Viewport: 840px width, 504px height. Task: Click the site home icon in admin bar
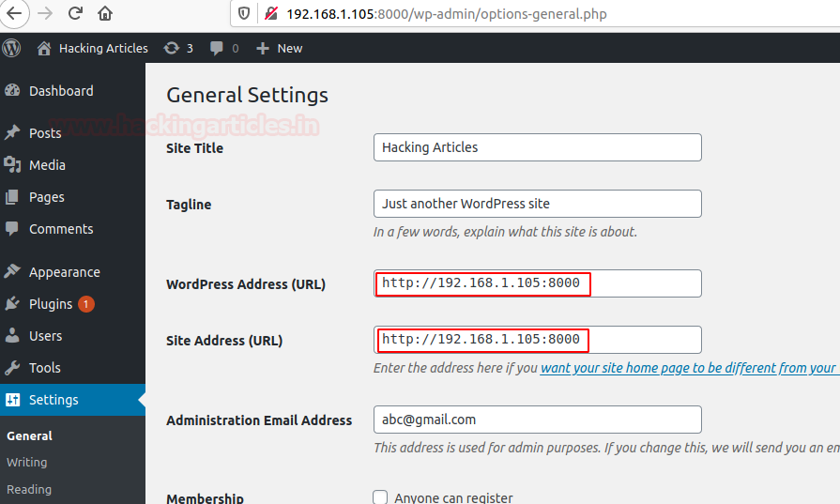click(44, 48)
